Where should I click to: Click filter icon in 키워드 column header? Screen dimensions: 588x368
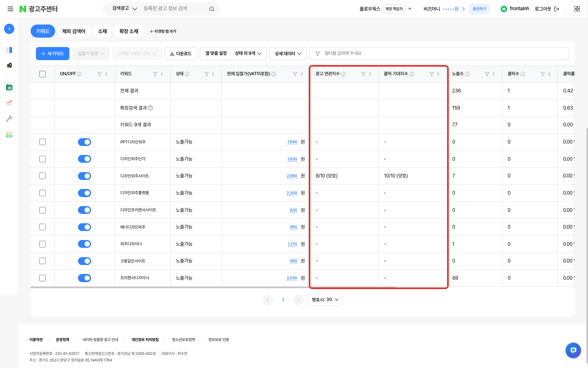(155, 74)
